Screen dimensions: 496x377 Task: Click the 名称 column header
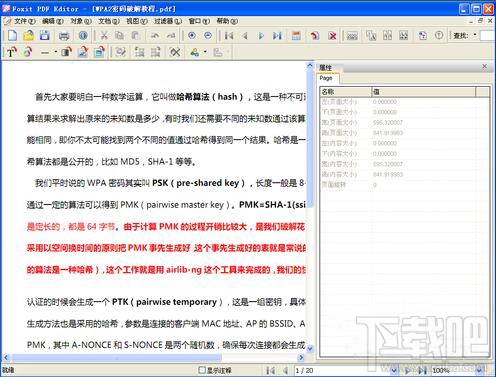click(x=346, y=92)
